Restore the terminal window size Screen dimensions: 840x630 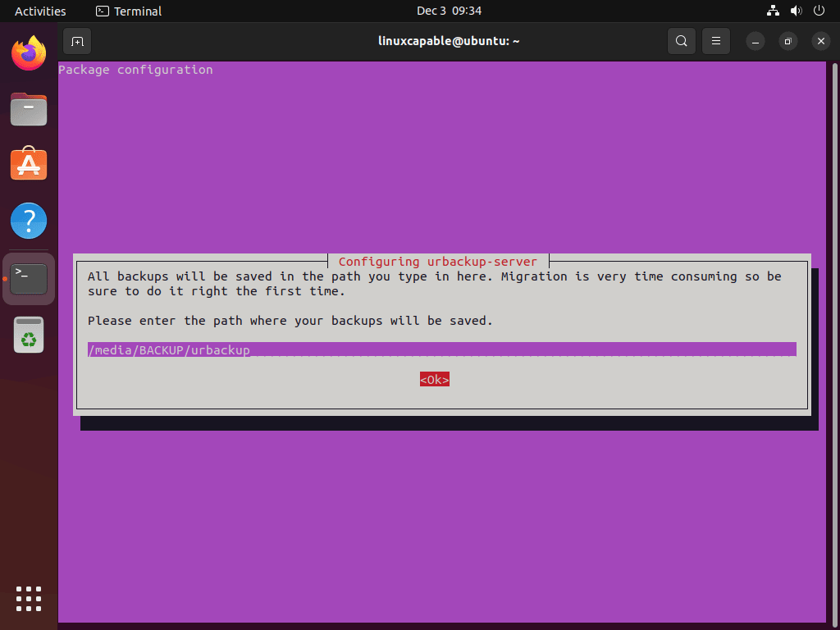click(787, 40)
